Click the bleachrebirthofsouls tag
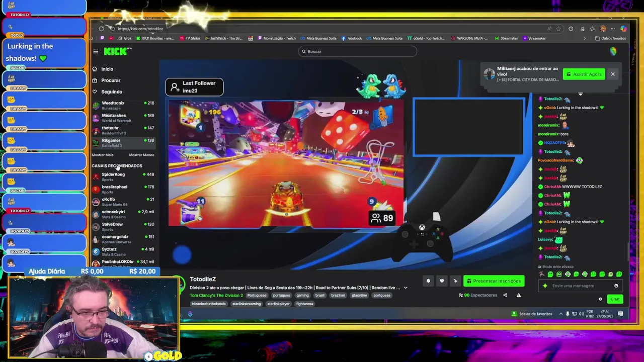The image size is (644, 362). pos(209,304)
